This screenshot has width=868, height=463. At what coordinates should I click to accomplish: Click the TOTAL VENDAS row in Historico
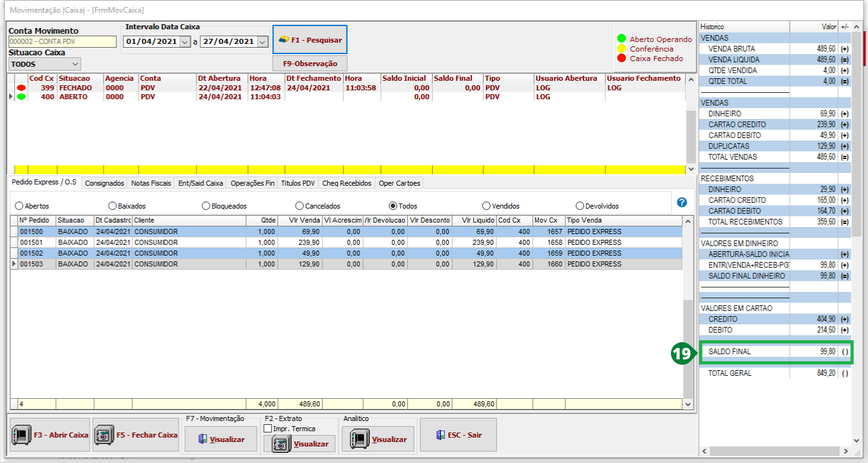point(775,157)
